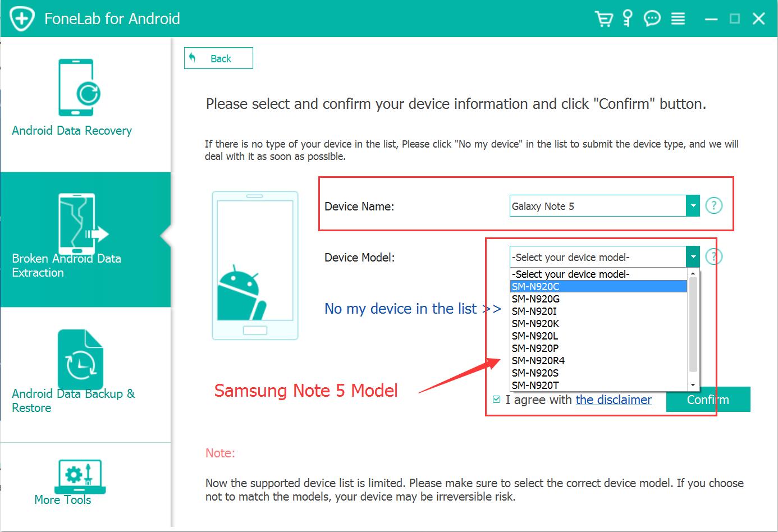Select the Android Data Recovery phone icon

coord(79,88)
